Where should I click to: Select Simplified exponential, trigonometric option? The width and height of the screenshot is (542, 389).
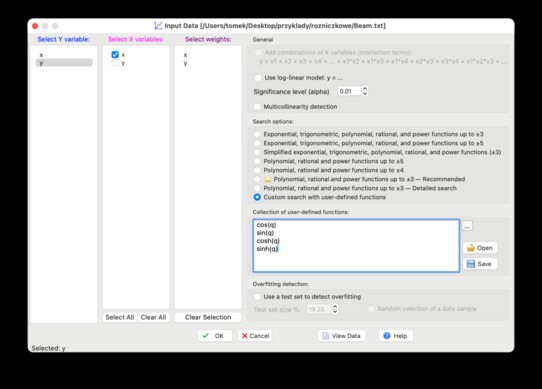(257, 152)
